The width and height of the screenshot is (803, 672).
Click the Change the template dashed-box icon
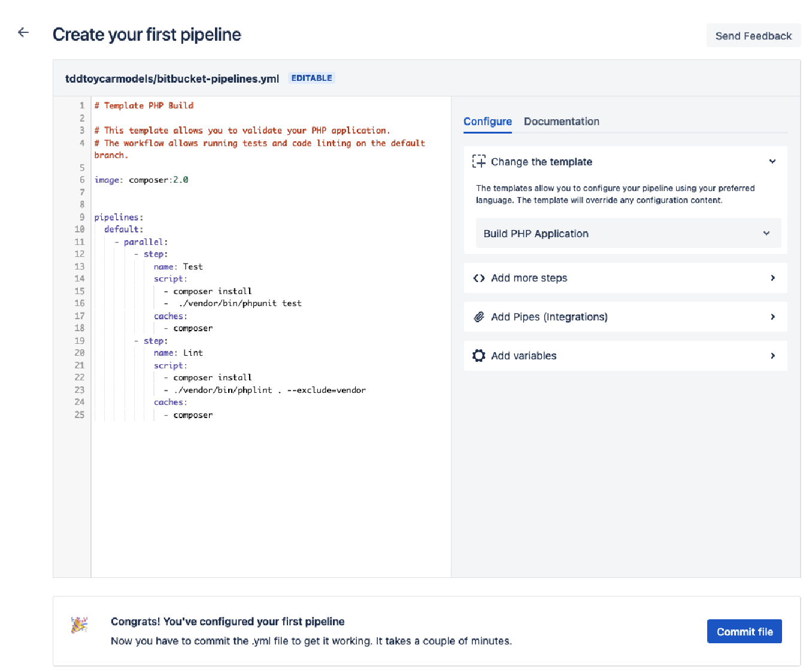point(479,161)
